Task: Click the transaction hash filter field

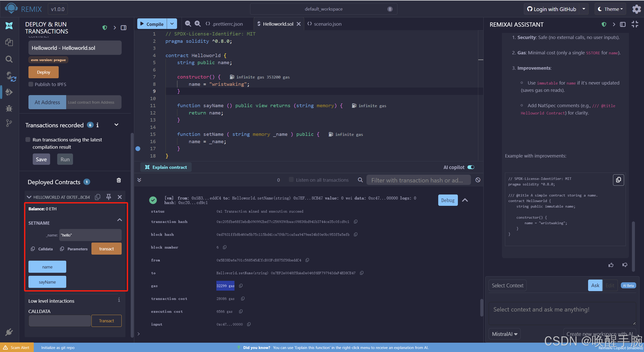Action: coord(418,180)
